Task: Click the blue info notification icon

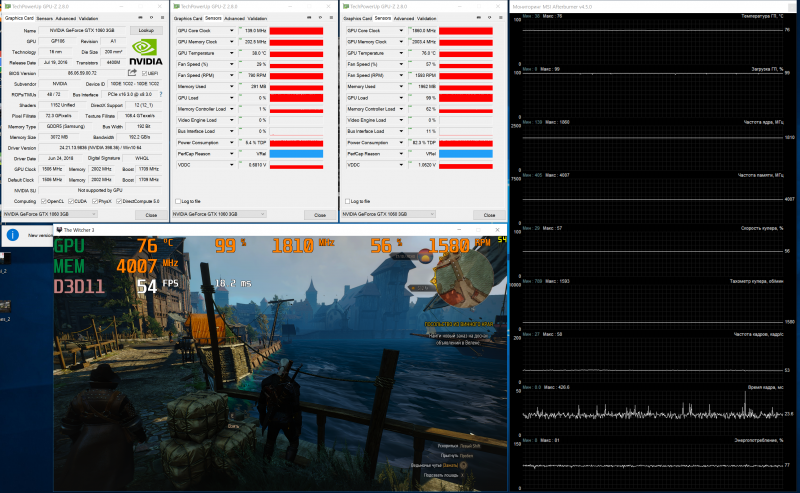Action: [13, 235]
